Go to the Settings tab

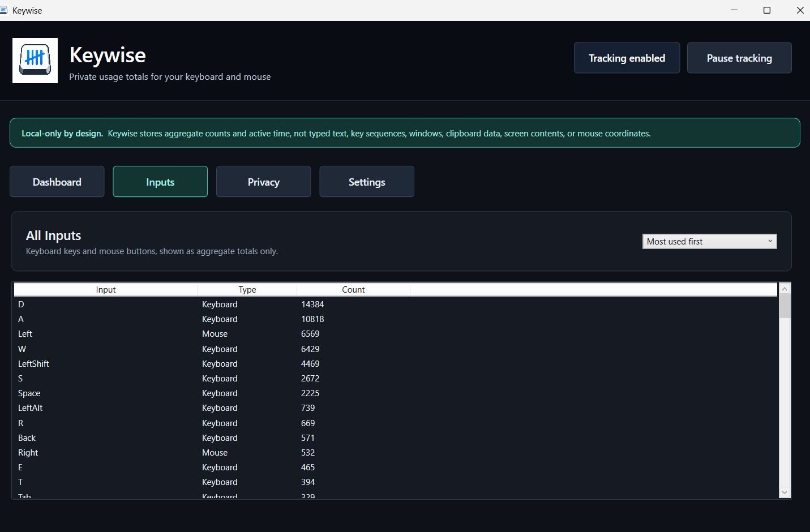[x=367, y=182]
